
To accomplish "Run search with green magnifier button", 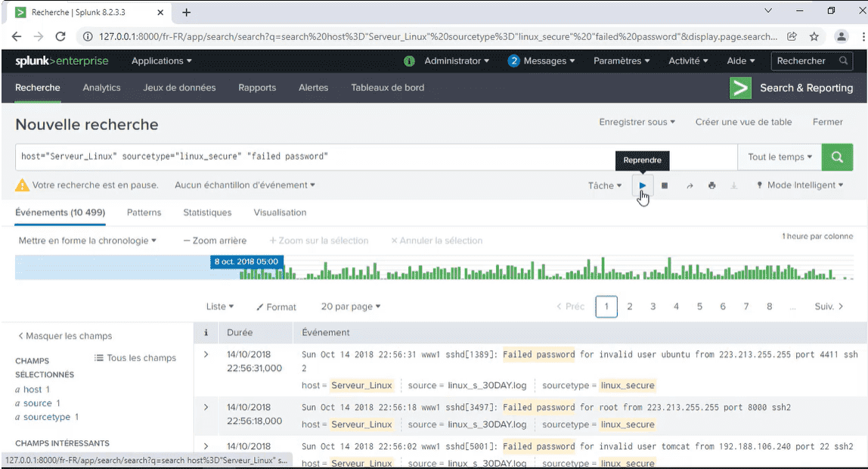I will point(837,157).
